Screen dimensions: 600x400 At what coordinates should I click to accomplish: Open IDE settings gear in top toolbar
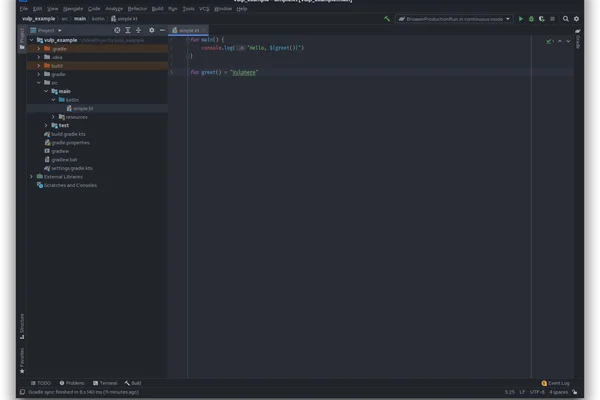576,19
